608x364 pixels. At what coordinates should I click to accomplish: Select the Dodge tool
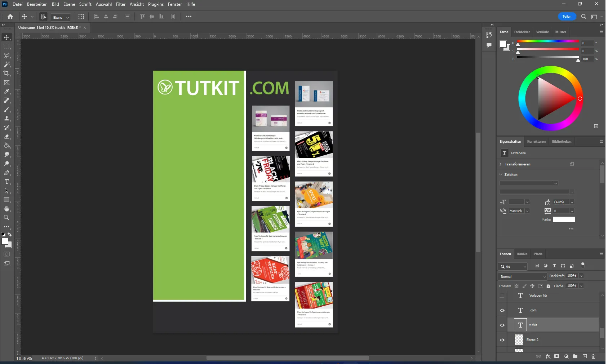(x=6, y=164)
